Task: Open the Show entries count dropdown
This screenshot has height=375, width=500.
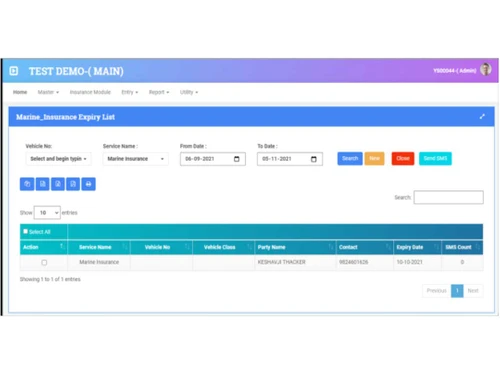Action: pyautogui.click(x=47, y=213)
